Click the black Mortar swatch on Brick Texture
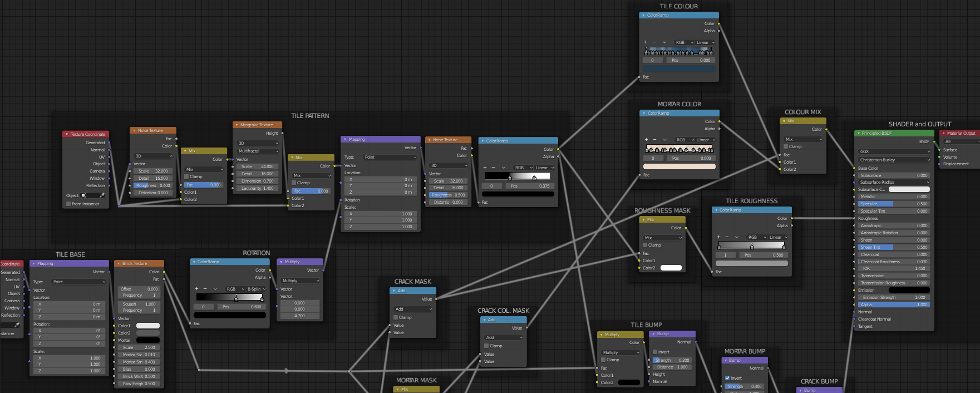Image resolution: width=980 pixels, height=393 pixels. pos(148,340)
